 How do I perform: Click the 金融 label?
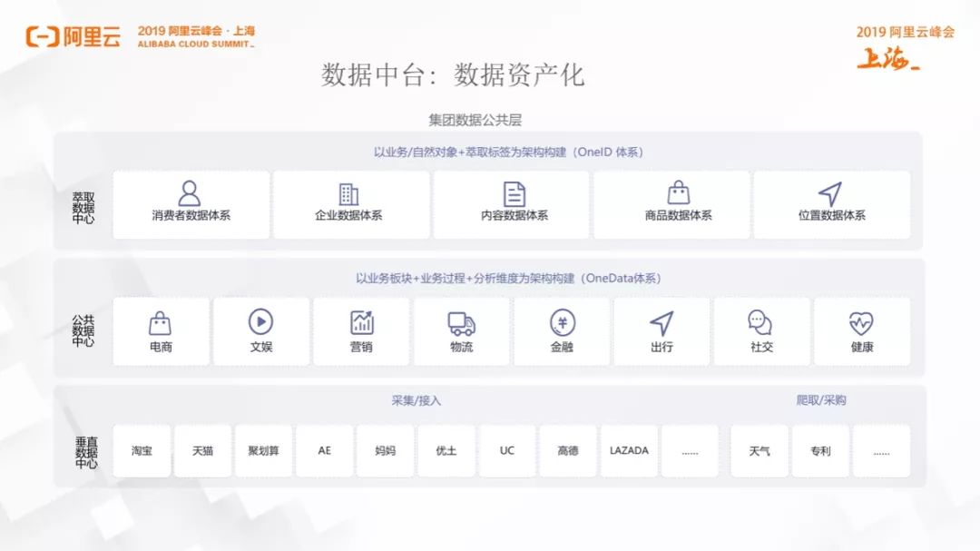pos(562,347)
